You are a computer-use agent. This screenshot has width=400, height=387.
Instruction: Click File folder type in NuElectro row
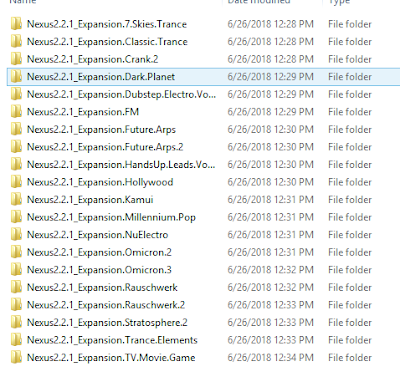tap(350, 235)
